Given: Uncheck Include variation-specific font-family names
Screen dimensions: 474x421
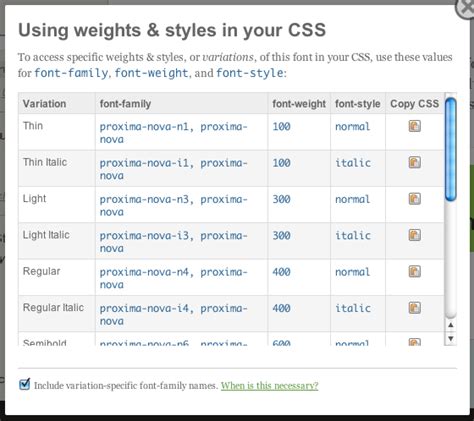Looking at the screenshot, I should (x=24, y=384).
